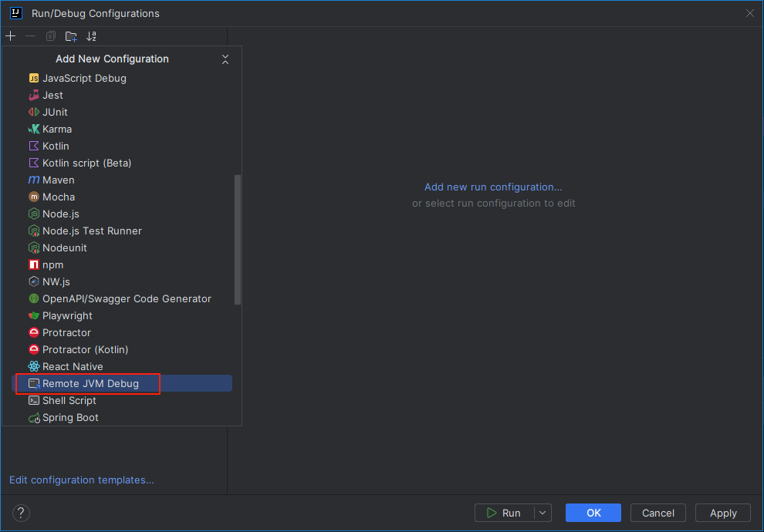Close the Run/Debug Configurations dialog
Screen dimensions: 764x532
click(750, 14)
